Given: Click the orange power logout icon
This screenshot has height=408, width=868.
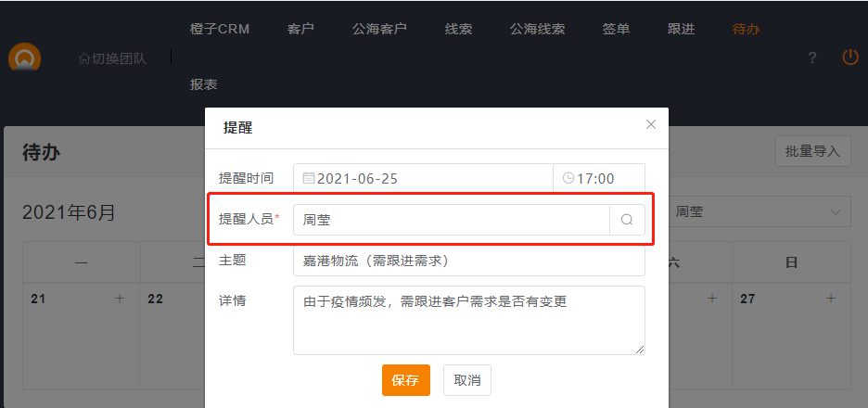Looking at the screenshot, I should click(850, 57).
